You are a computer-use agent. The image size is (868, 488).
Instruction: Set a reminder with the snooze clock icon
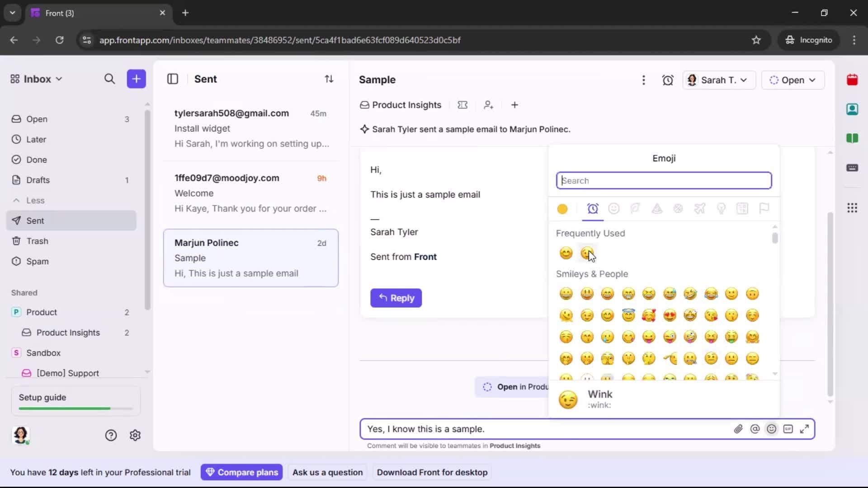pyautogui.click(x=668, y=80)
